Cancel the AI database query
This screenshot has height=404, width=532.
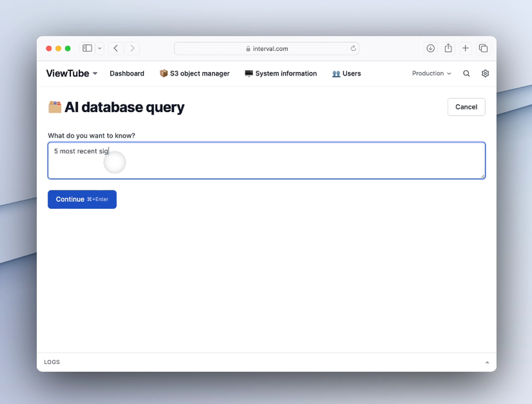click(x=466, y=107)
